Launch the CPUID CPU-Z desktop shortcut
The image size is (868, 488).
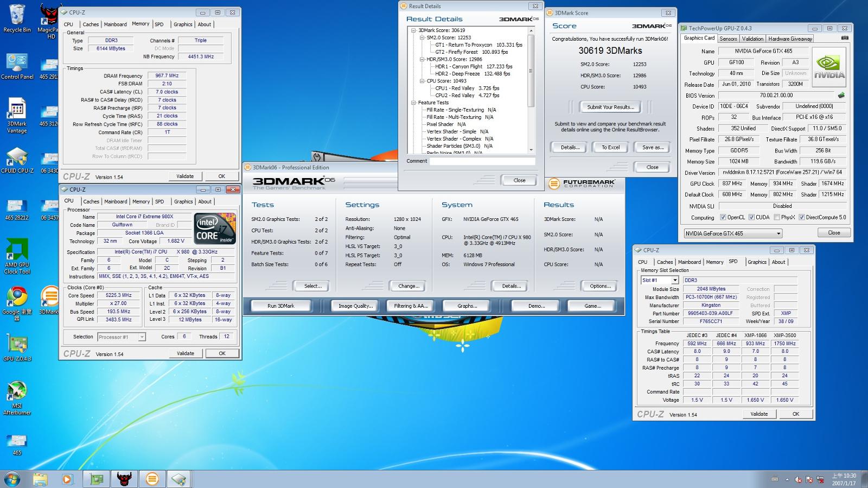click(17, 160)
